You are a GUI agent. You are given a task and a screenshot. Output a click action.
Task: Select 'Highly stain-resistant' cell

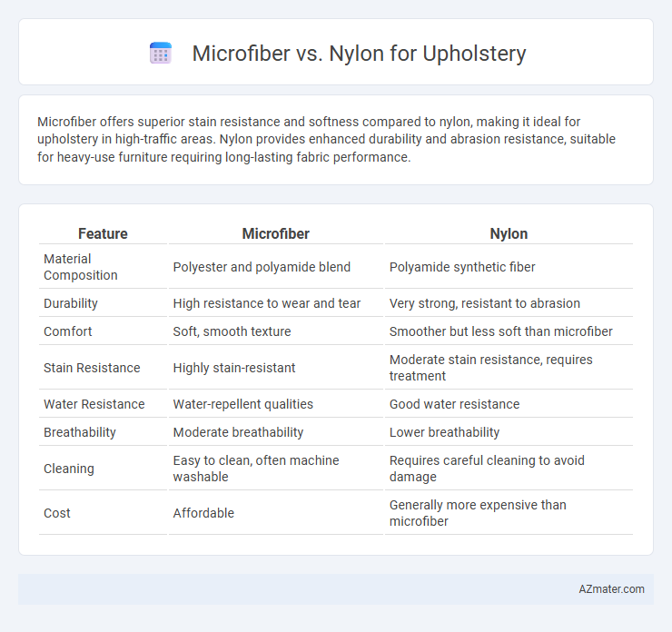click(x=234, y=368)
